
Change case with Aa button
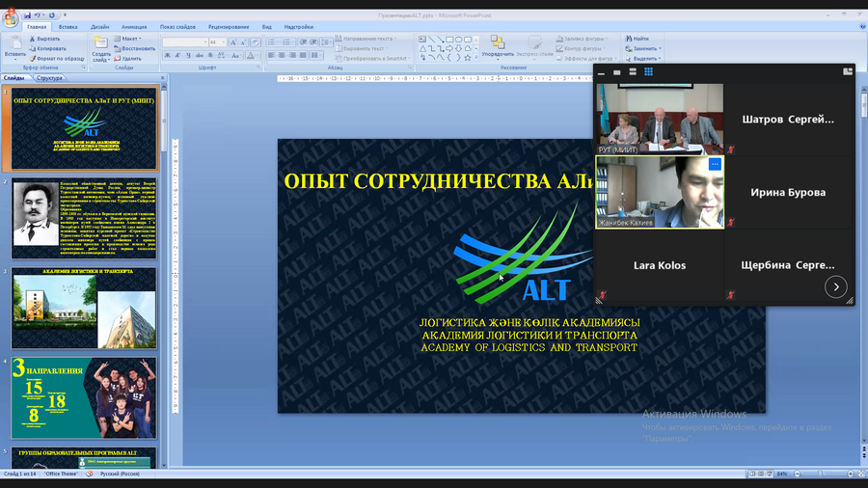point(236,55)
